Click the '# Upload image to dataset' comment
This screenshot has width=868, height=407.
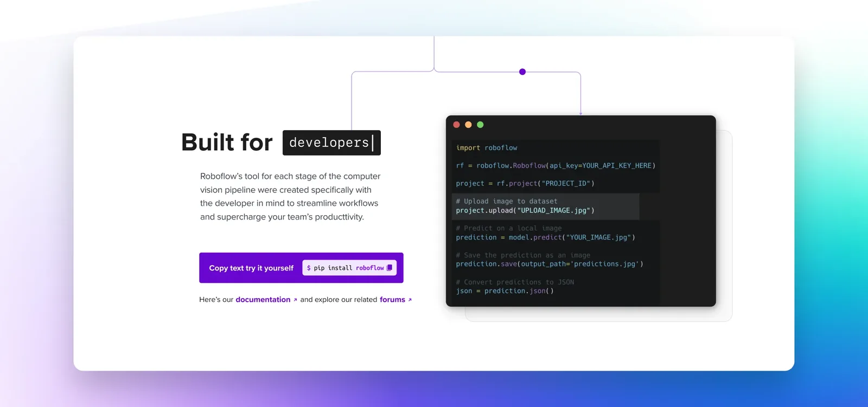(507, 201)
